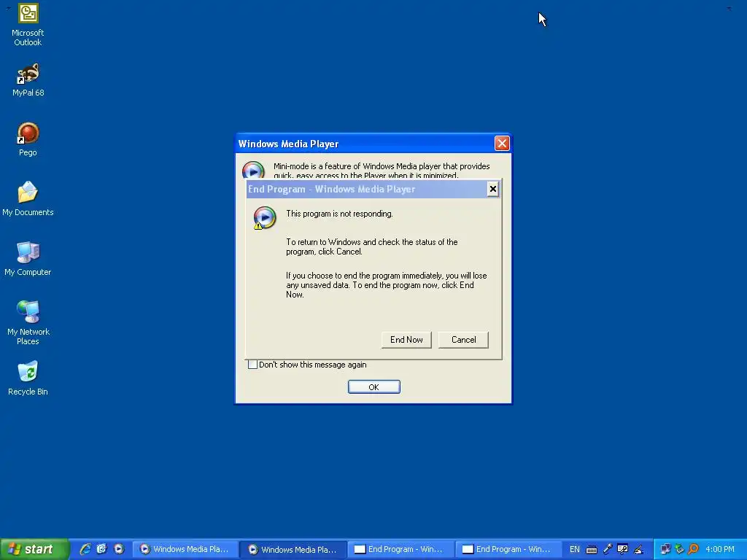747x560 pixels.
Task: Select the My Network Places icon
Action: click(x=28, y=323)
